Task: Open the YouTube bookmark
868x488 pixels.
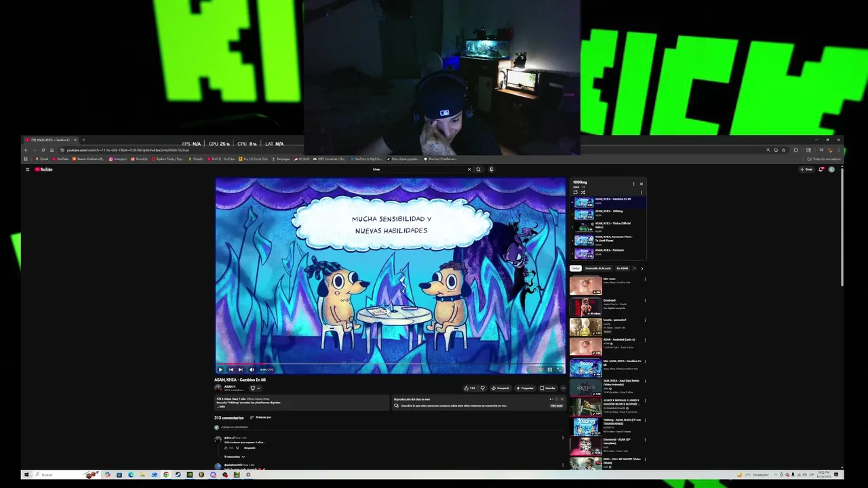Action: (61, 159)
